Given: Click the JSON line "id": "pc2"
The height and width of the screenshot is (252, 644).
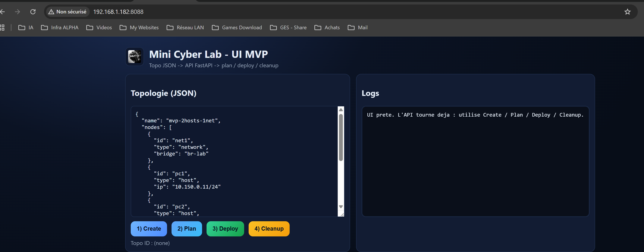Looking at the screenshot, I should 172,207.
